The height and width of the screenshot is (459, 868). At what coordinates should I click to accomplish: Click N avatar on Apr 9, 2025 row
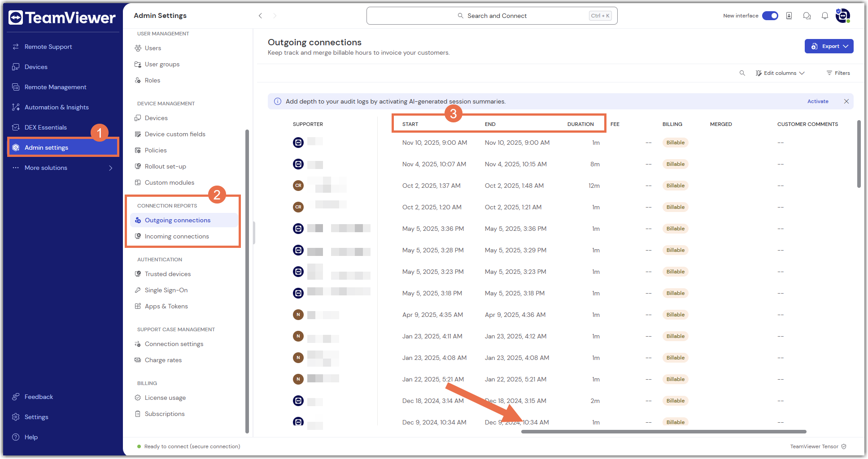click(x=298, y=315)
